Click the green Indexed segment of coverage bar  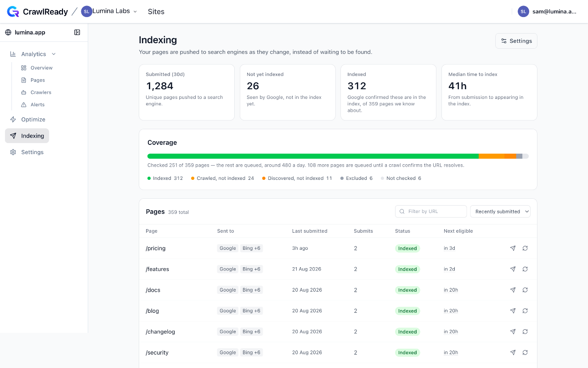pos(313,156)
